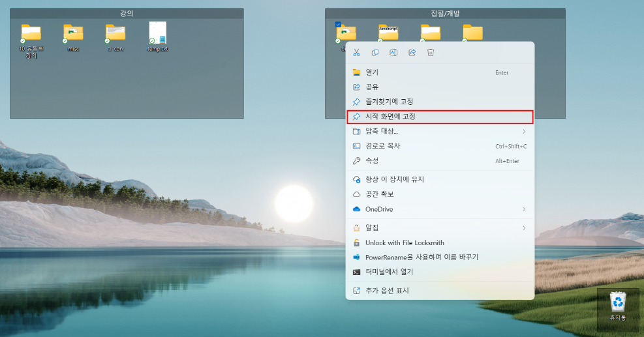Choose 공간 확보 menu entry
The height and width of the screenshot is (337, 644).
point(440,194)
